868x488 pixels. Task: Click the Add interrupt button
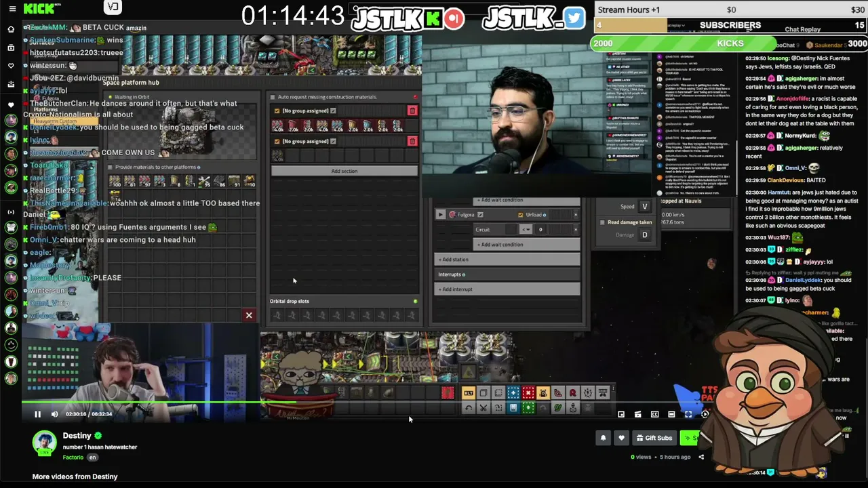pyautogui.click(x=507, y=289)
